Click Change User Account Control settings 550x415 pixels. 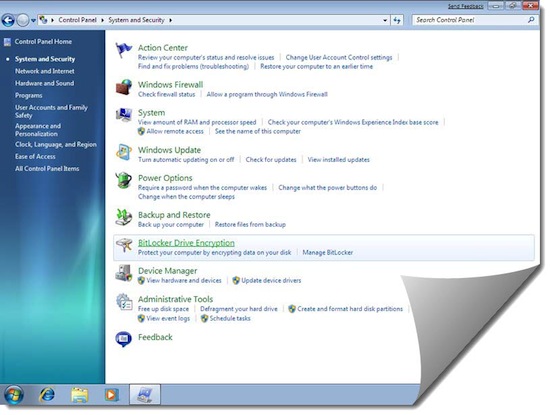pyautogui.click(x=339, y=58)
